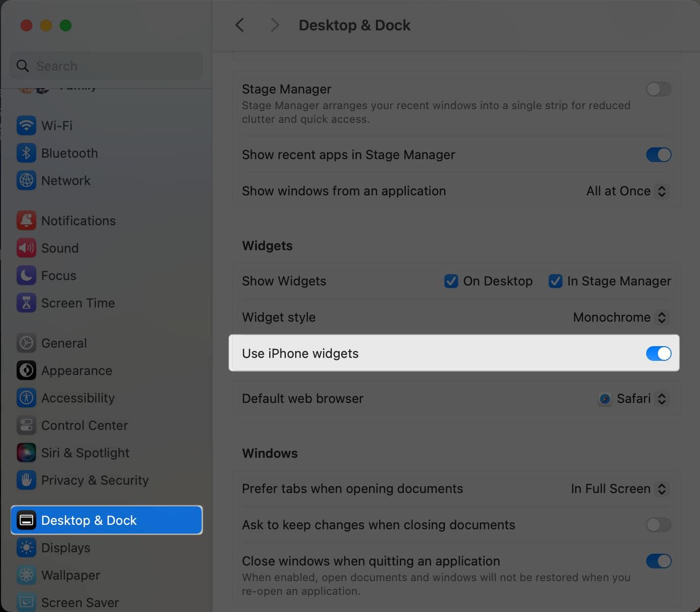Open Notifications bell icon
700x612 pixels.
coord(26,221)
